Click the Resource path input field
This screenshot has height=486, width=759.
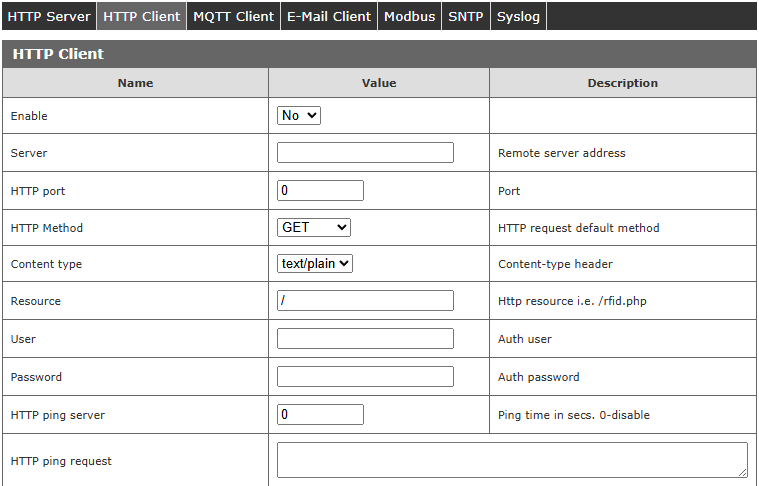click(x=365, y=301)
